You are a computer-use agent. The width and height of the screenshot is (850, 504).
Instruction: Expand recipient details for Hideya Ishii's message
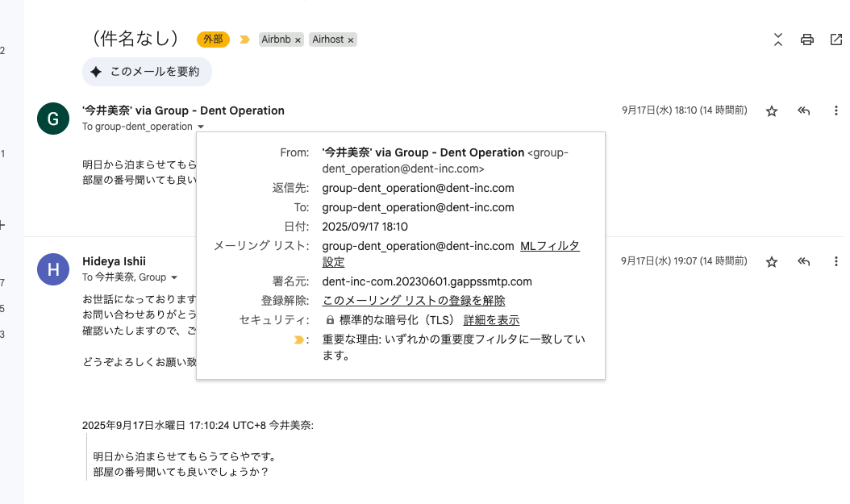[174, 278]
